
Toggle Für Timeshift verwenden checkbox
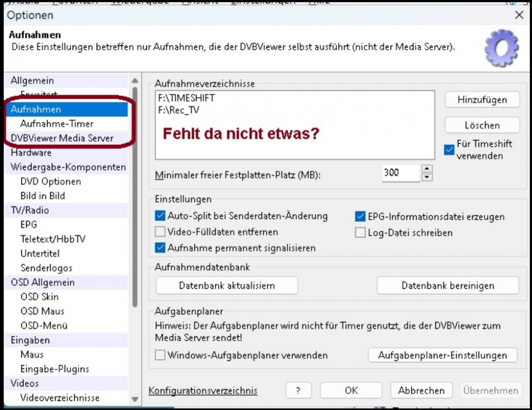(449, 149)
